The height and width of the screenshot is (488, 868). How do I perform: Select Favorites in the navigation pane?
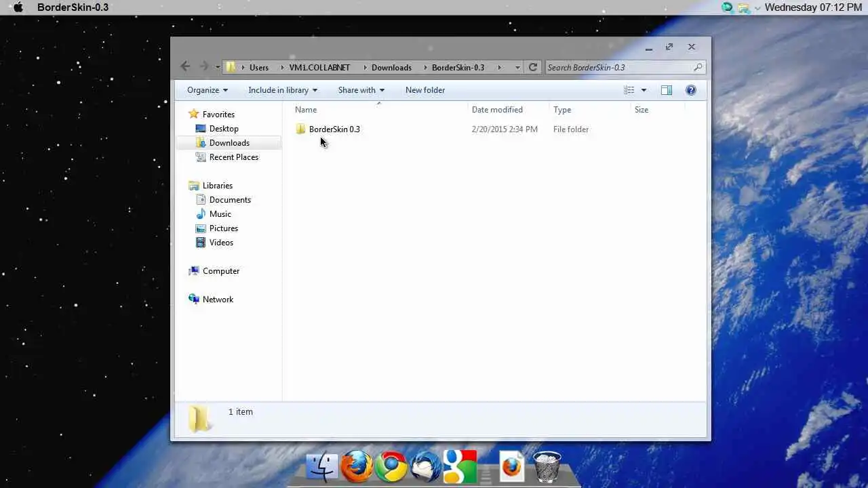click(218, 115)
